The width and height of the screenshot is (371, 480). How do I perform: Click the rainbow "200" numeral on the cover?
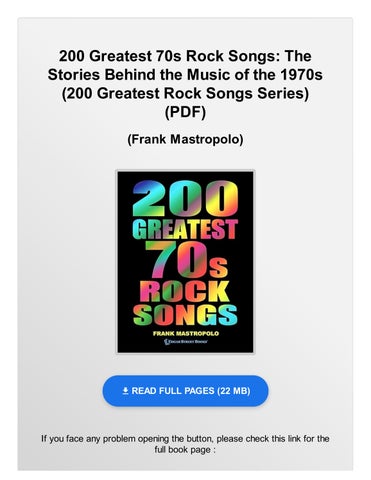[x=185, y=199]
